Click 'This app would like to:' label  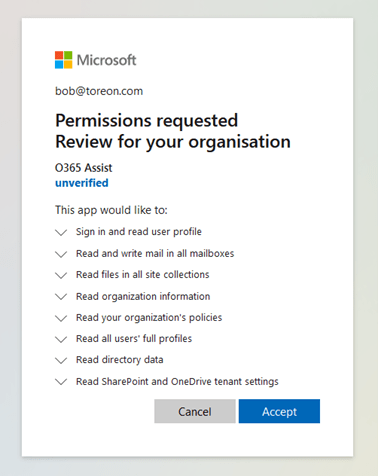click(x=111, y=210)
